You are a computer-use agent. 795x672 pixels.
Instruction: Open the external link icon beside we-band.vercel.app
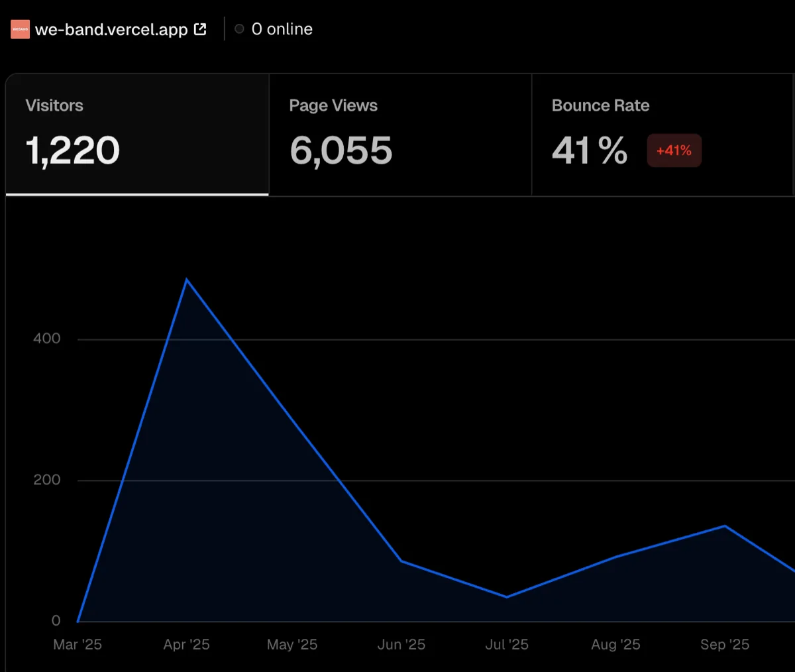click(x=200, y=29)
